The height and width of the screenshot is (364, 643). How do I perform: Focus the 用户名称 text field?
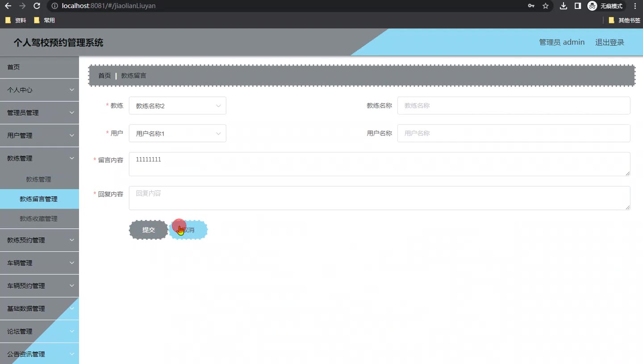coord(514,133)
